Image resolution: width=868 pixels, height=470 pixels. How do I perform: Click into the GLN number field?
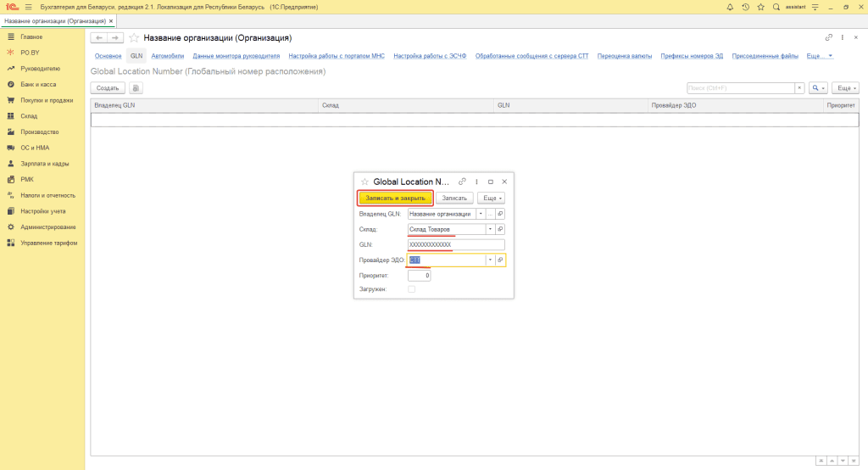(x=456, y=244)
